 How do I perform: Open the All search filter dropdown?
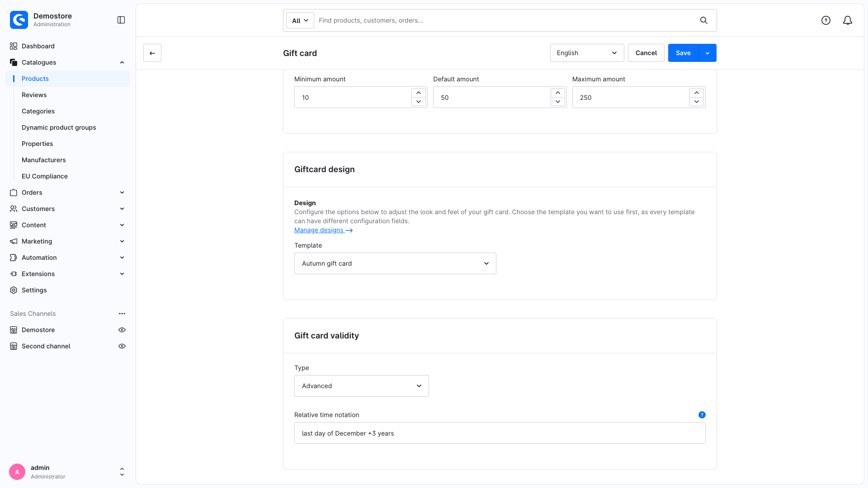(300, 20)
